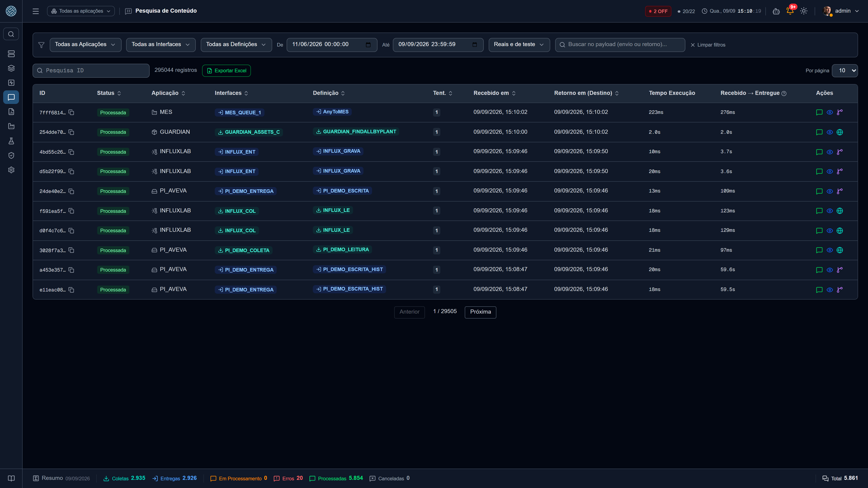The width and height of the screenshot is (868, 488).
Task: Open the shield security sidebar icon
Action: coord(11,155)
